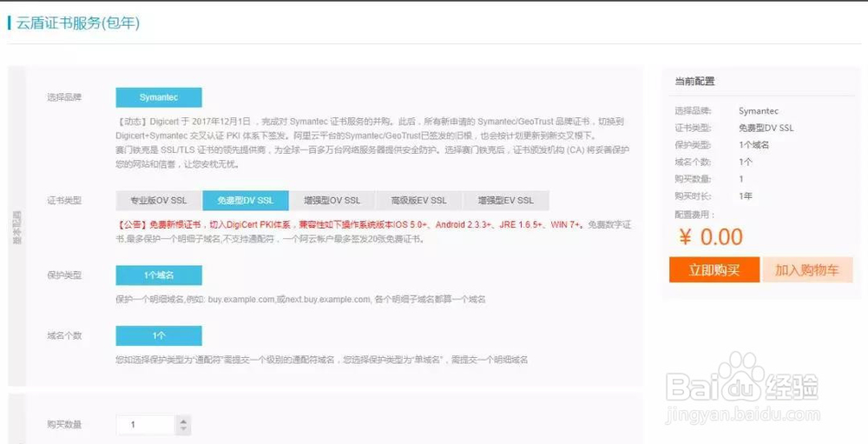The image size is (868, 444).
Task: Click the 购买时长 1年 value
Action: point(746,196)
